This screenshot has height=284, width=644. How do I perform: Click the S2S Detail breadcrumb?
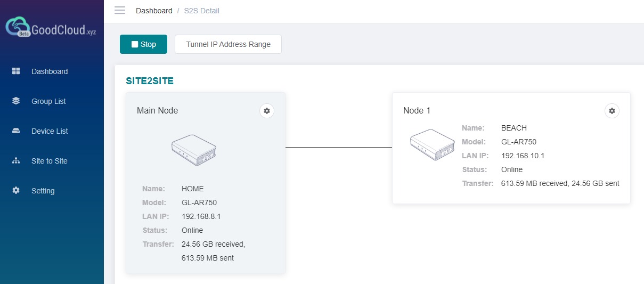201,11
